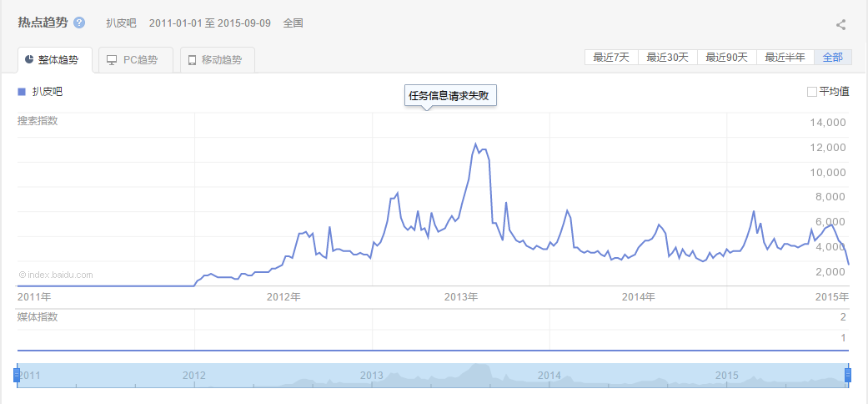868x404 pixels.
Task: Select the 最近30天 range
Action: (x=668, y=57)
